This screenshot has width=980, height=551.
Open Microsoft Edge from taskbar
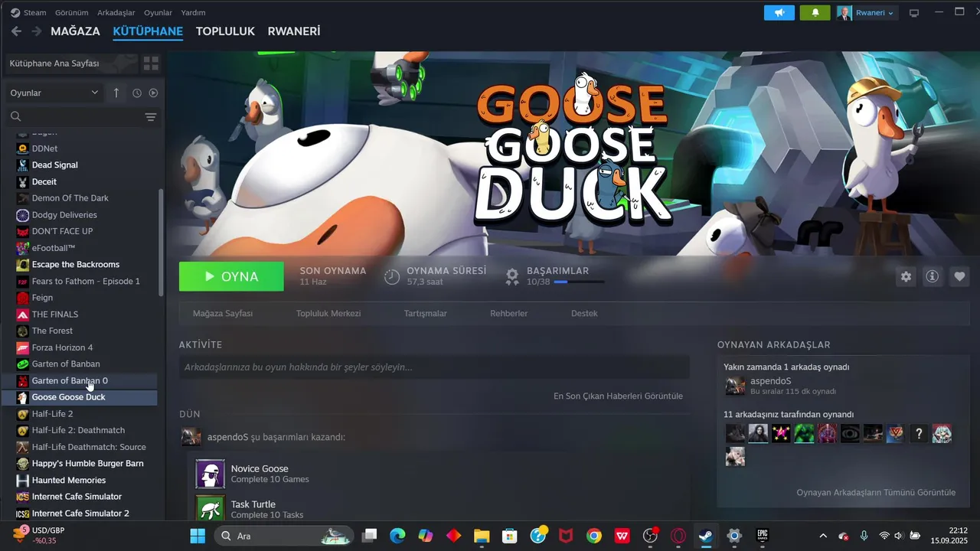(x=397, y=536)
